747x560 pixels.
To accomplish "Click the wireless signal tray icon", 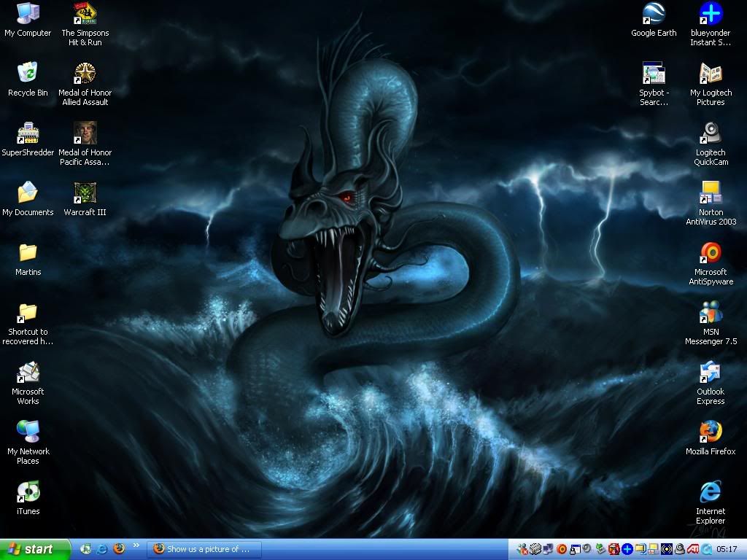I will [x=667, y=549].
